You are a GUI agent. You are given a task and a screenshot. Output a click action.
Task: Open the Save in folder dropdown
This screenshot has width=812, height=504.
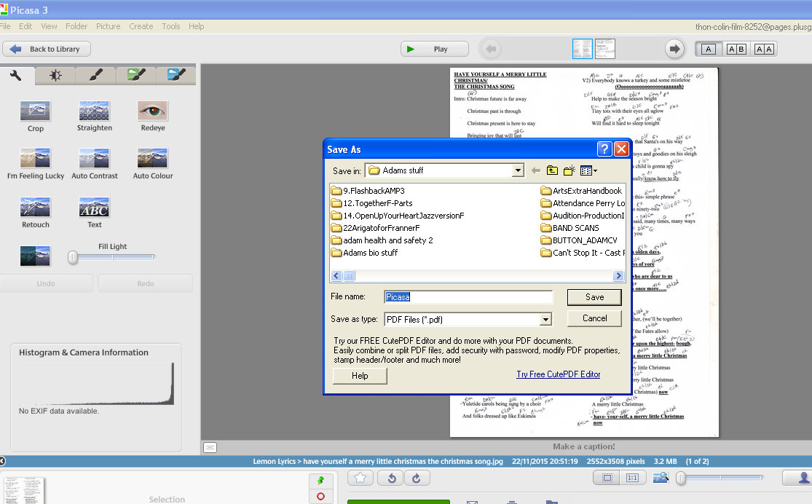point(519,170)
